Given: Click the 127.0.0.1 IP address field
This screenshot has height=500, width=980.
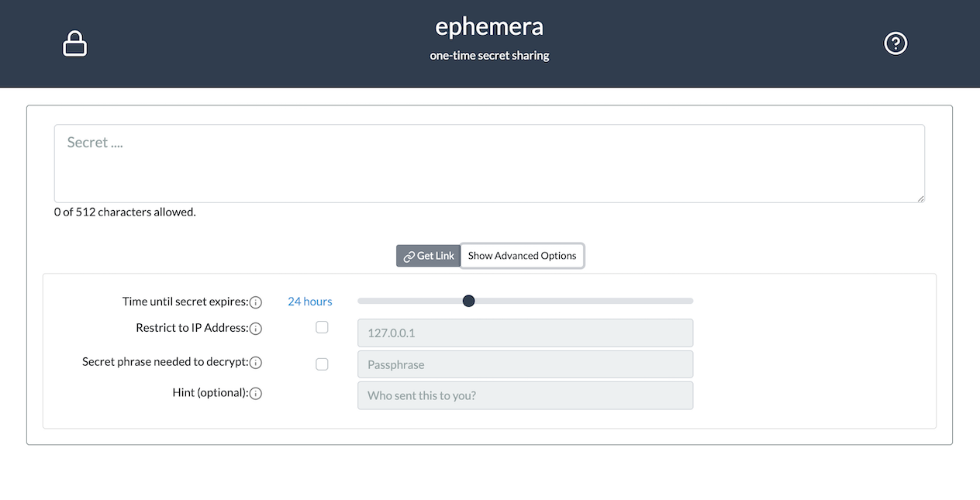Looking at the screenshot, I should (525, 333).
